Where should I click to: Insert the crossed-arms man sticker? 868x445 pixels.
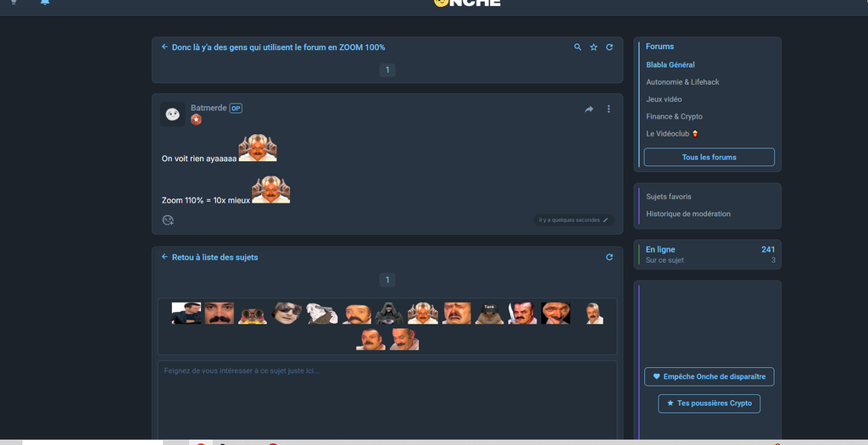pos(186,314)
